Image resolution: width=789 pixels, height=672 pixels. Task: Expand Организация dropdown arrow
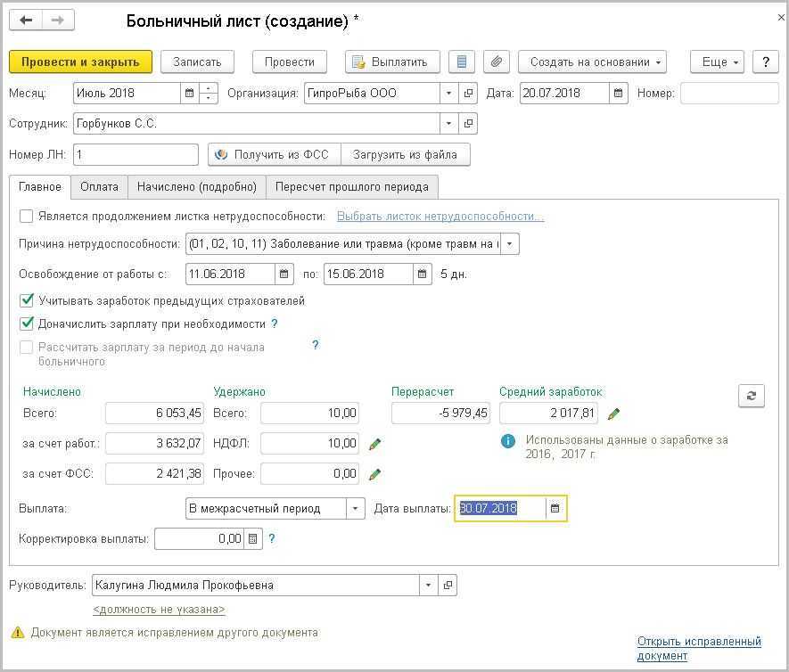tap(448, 94)
